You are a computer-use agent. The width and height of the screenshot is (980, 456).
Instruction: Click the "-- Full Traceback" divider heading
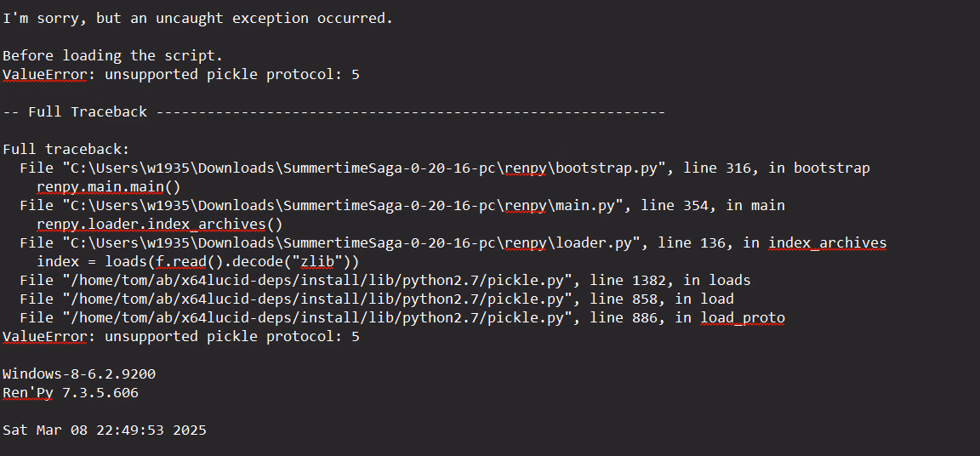click(75, 111)
